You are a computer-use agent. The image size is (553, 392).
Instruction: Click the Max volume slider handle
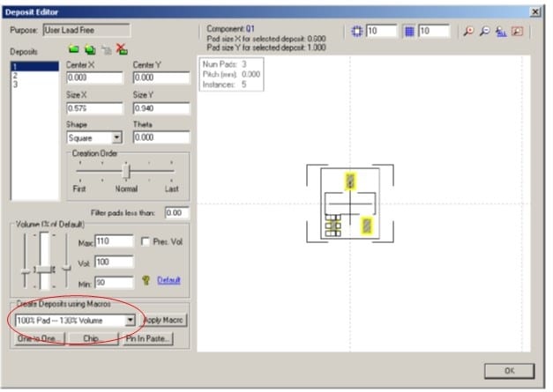point(66,269)
